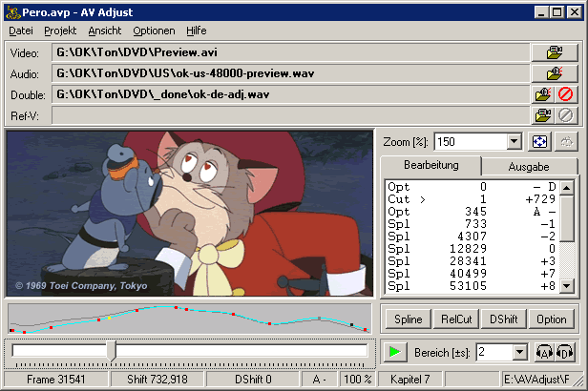Click E:\AVAdjust path status field

coord(538,380)
